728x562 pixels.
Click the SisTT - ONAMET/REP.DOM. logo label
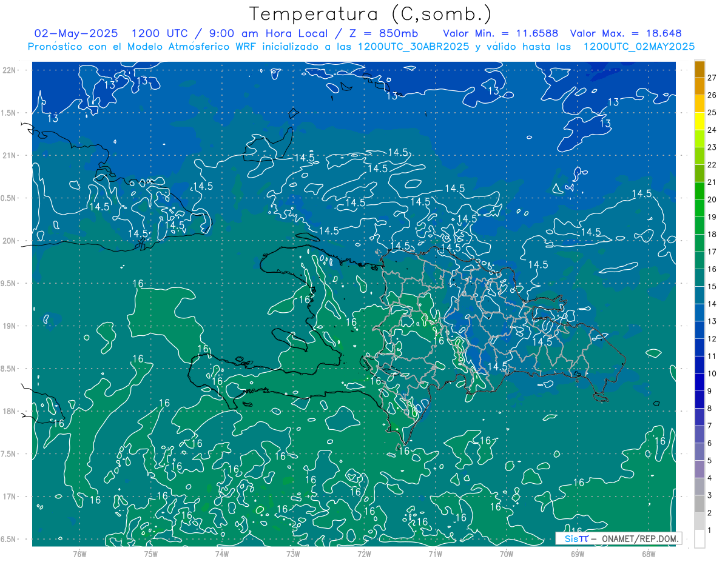pyautogui.click(x=618, y=538)
